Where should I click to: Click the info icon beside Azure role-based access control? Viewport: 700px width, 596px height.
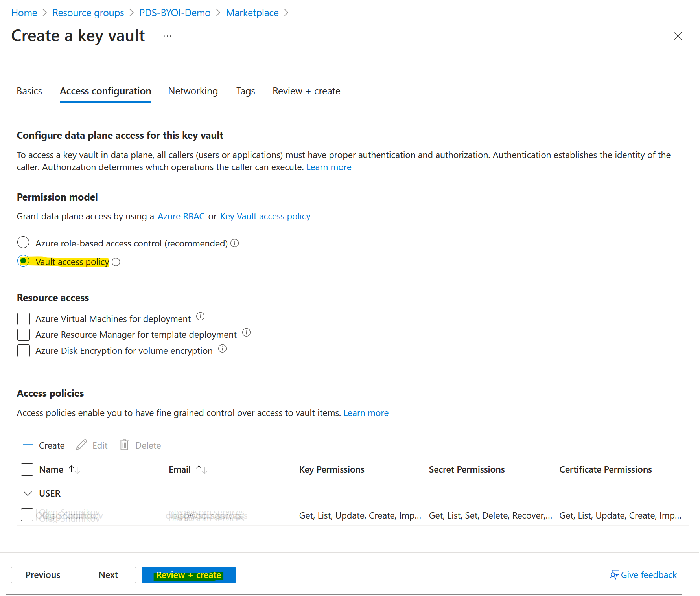tap(234, 243)
